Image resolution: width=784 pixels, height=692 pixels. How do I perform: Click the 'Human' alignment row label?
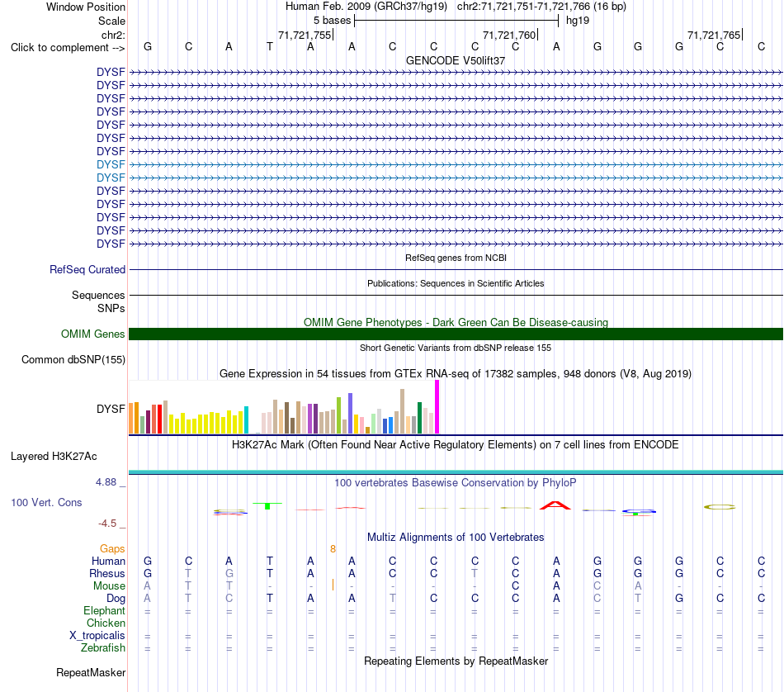[x=108, y=561]
